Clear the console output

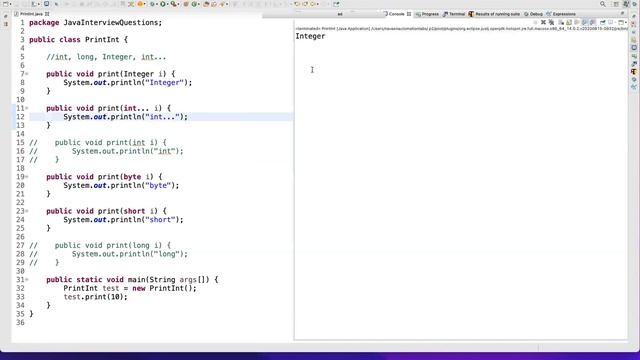coord(561,22)
